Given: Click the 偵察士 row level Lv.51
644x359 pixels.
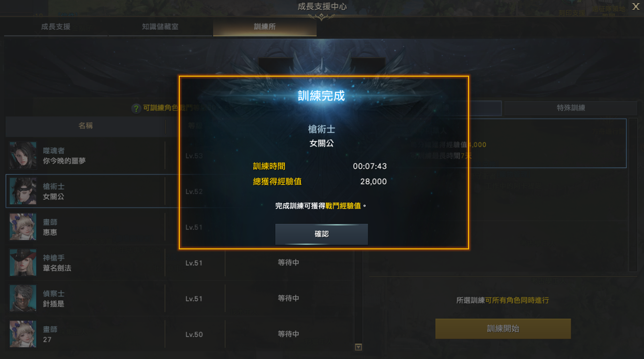Looking at the screenshot, I should coord(194,299).
